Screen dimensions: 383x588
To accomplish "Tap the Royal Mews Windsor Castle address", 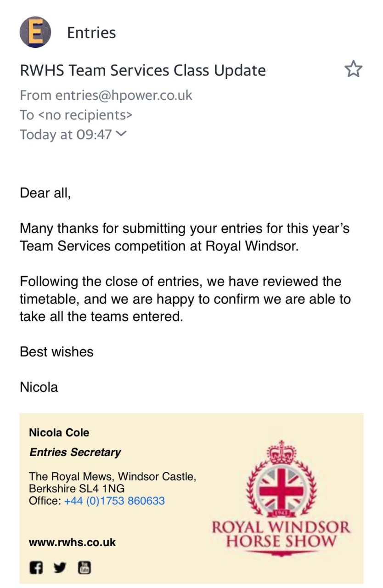I will 113,482.
